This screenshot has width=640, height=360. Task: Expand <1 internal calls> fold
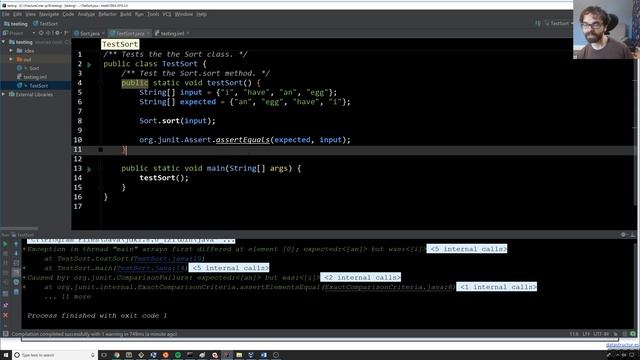coord(497,287)
